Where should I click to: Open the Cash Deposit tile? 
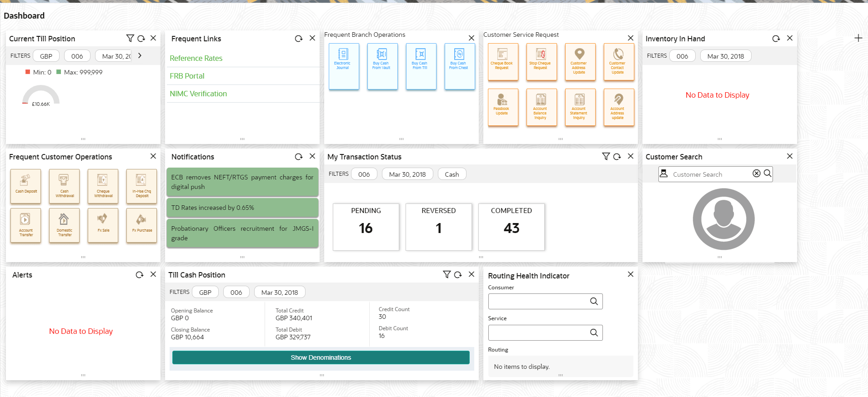point(26,186)
